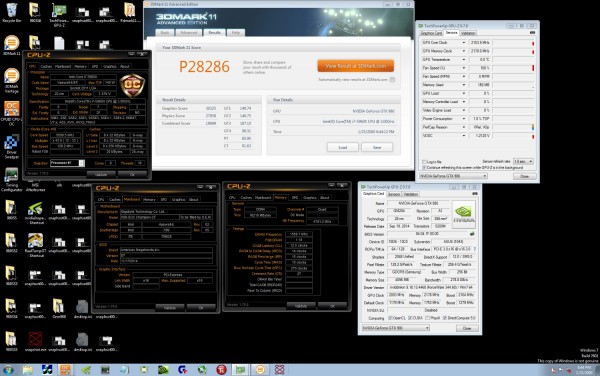Open the CPU-Z Processor selection dropdown
The height and width of the screenshot is (376, 600).
[67, 163]
